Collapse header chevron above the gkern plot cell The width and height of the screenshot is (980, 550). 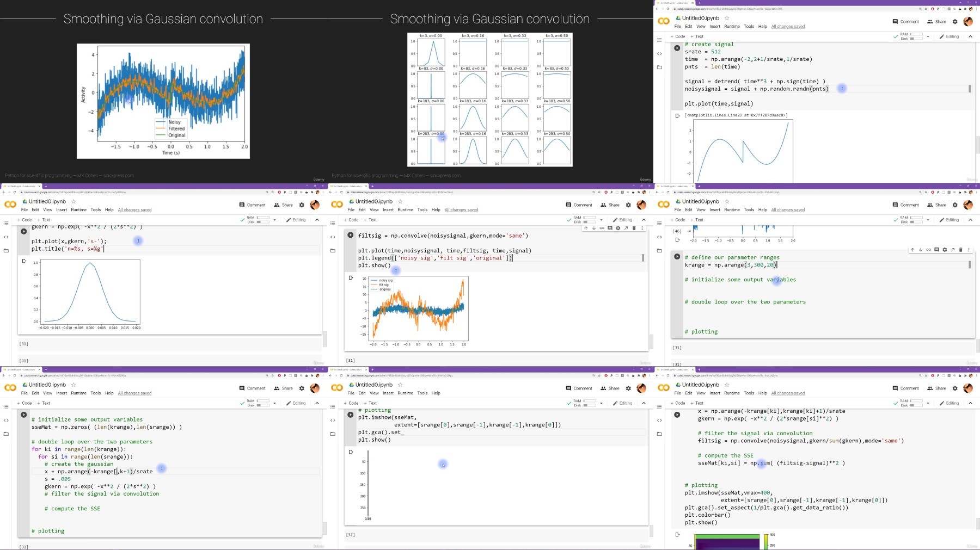[x=317, y=220]
